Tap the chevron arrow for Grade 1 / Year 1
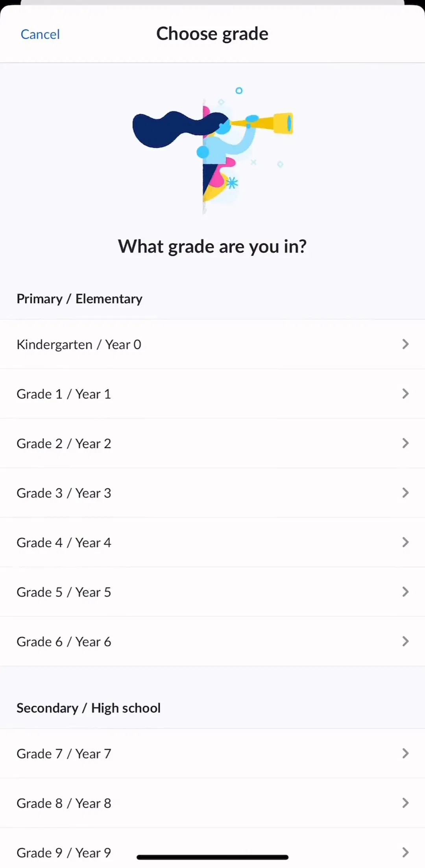The image size is (425, 868). (405, 394)
